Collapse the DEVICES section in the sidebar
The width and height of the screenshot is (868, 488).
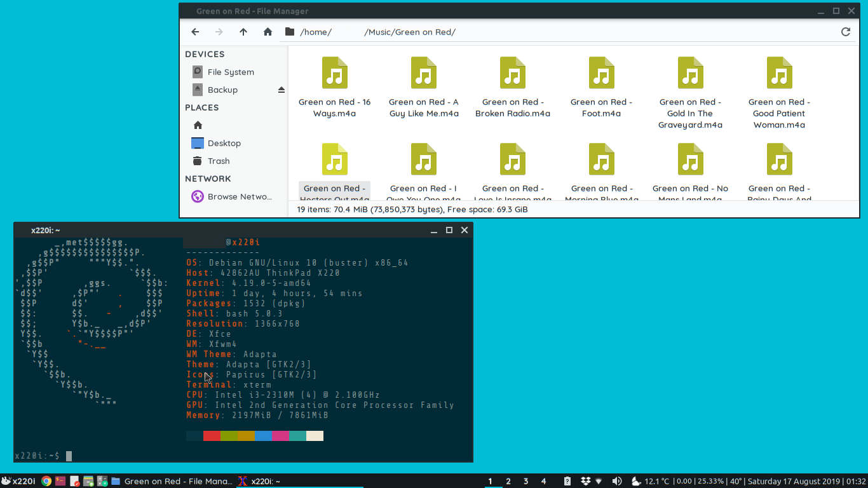204,54
